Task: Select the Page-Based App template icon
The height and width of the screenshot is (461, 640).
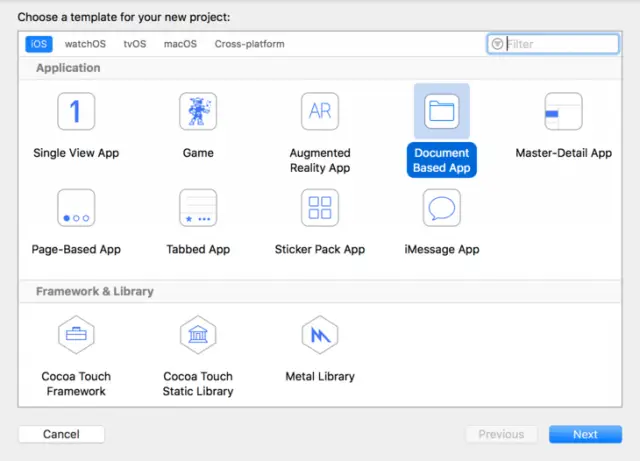Action: point(76,207)
